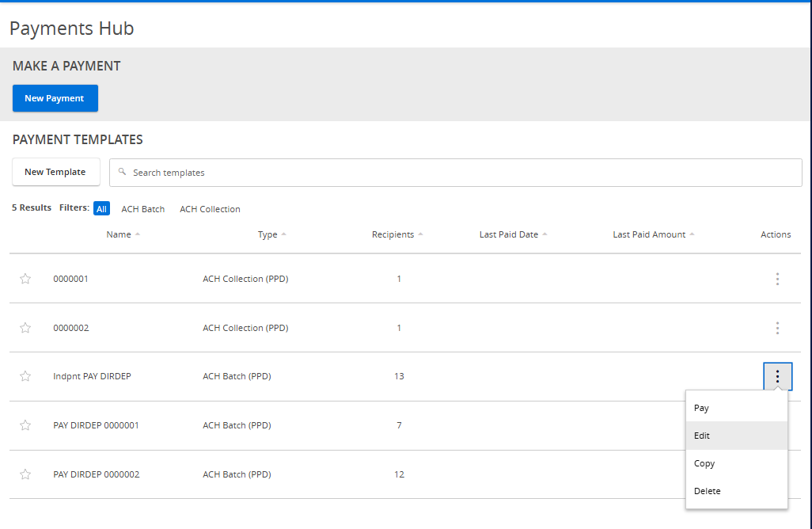Viewport: 812px width, 529px height.
Task: Click the search magnifier icon
Action: pos(120,172)
